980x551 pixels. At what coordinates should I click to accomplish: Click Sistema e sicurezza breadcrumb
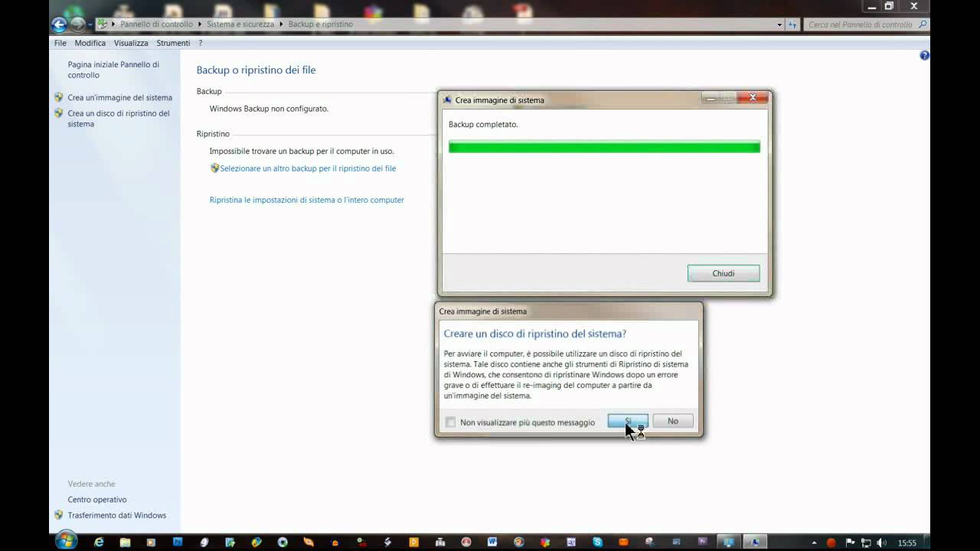coord(240,24)
